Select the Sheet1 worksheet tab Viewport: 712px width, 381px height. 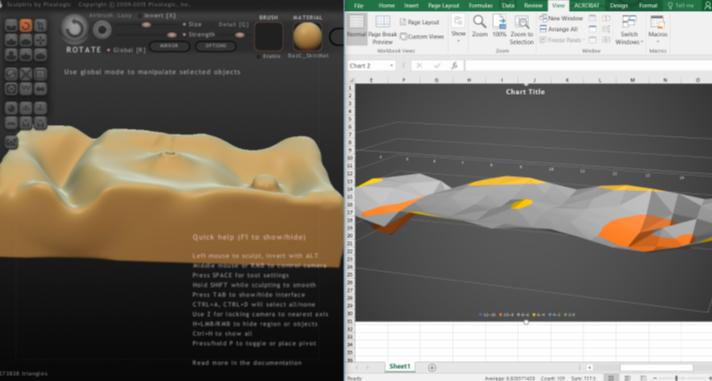pos(400,366)
